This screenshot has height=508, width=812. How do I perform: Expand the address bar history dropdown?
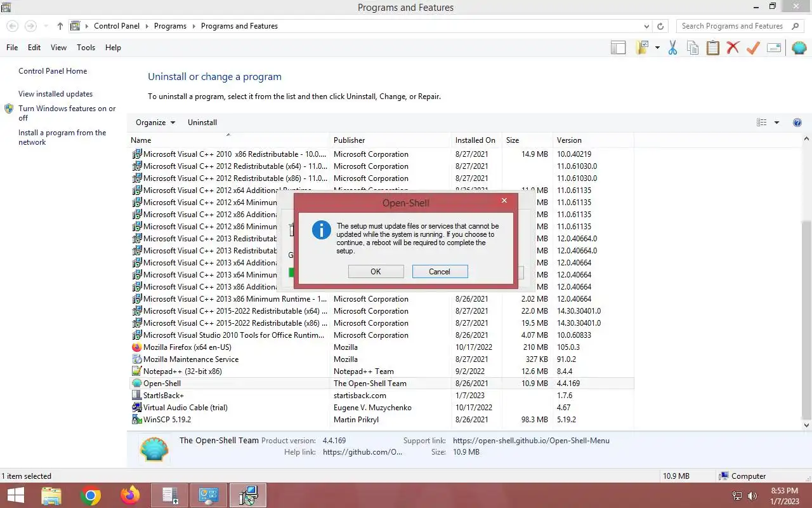point(646,26)
